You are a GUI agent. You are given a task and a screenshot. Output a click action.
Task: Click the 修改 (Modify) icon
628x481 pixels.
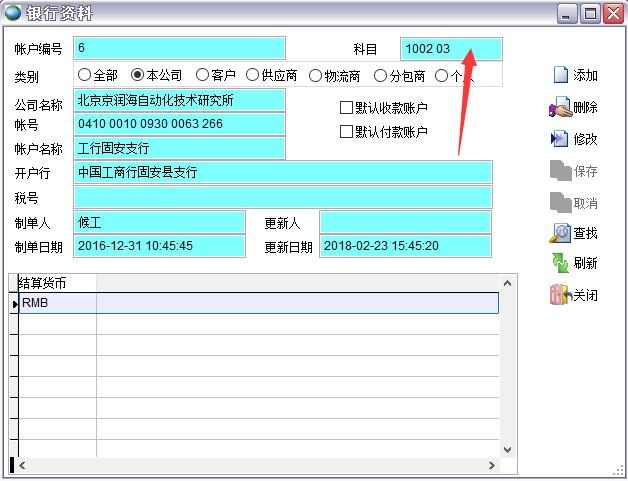pos(560,139)
